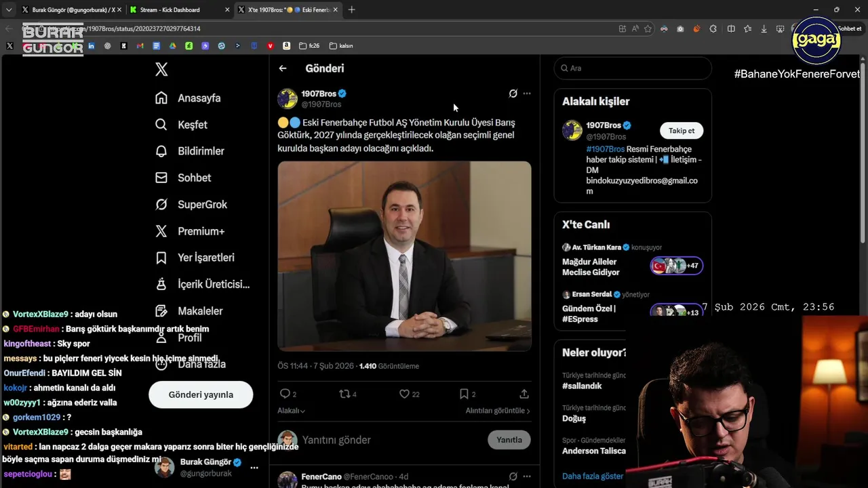Expand the tab search dropdown
This screenshot has height=488, width=868.
(x=8, y=10)
